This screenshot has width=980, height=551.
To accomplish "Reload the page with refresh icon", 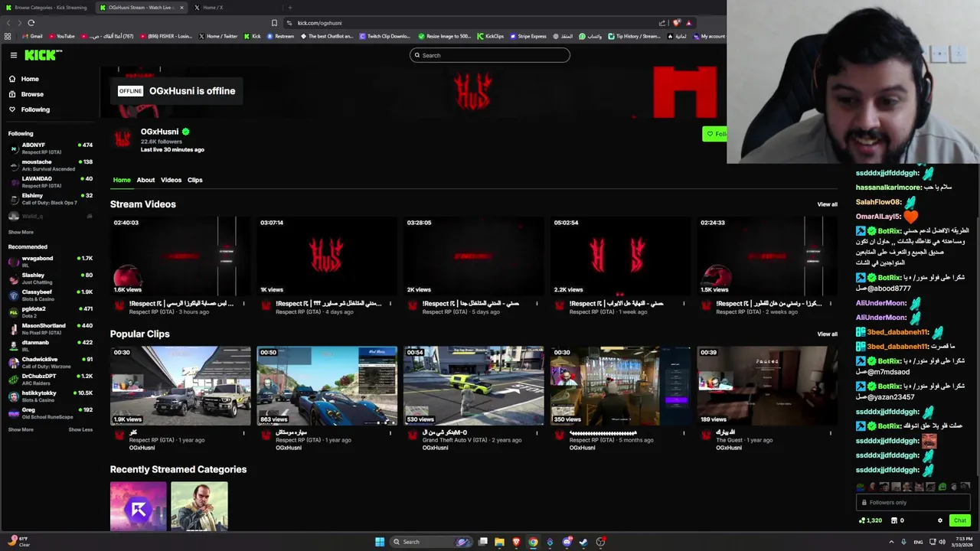I will pos(31,23).
